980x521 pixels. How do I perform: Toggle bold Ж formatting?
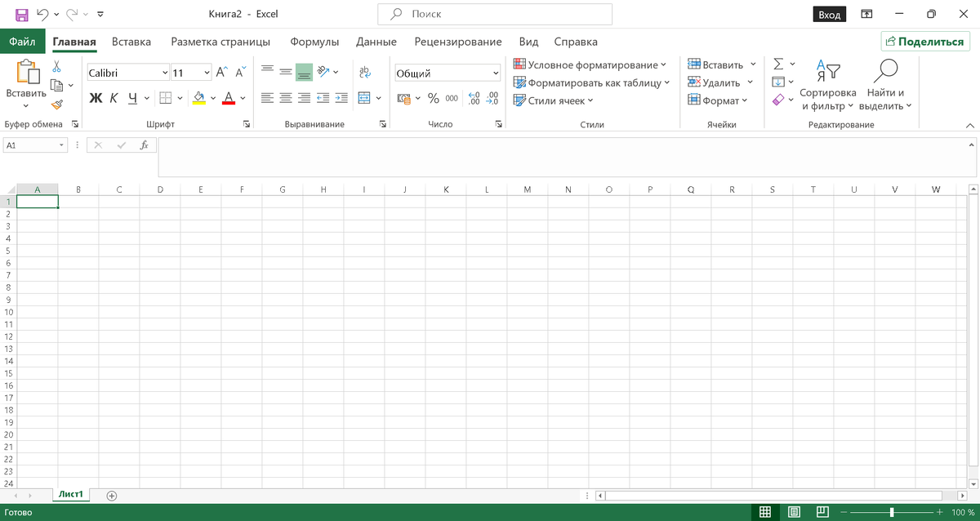[96, 98]
